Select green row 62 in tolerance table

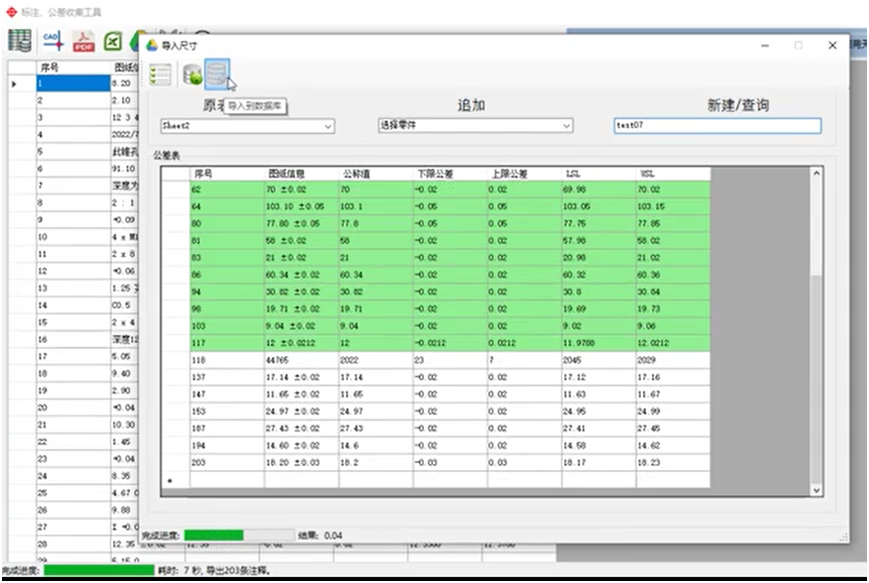(436, 190)
